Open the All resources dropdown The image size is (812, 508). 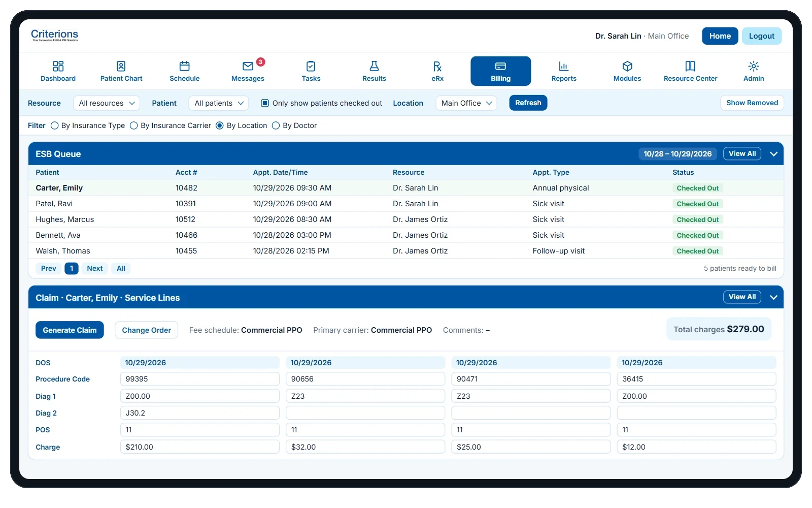[x=107, y=103]
